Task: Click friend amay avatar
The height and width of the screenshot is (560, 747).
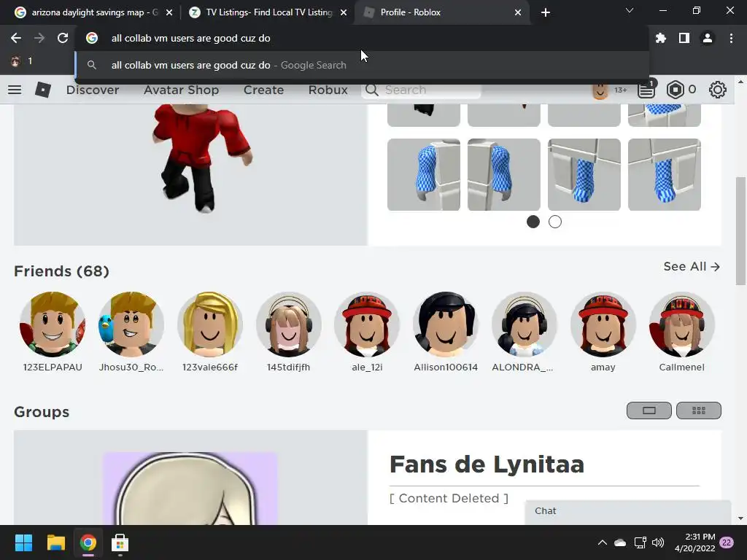Action: (603, 324)
